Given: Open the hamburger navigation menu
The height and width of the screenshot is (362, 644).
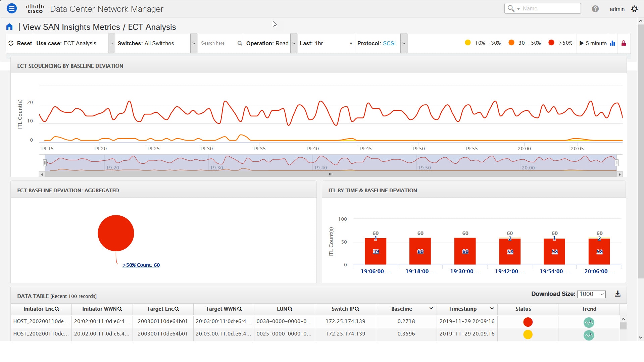Looking at the screenshot, I should [x=12, y=8].
